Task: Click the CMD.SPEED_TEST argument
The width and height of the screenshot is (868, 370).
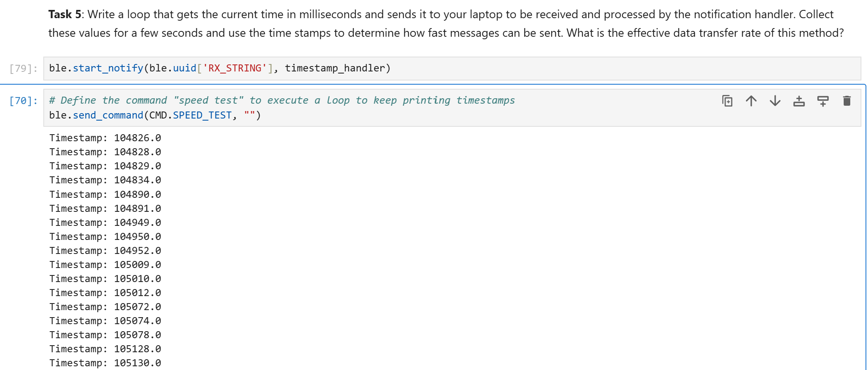Action: pos(191,115)
